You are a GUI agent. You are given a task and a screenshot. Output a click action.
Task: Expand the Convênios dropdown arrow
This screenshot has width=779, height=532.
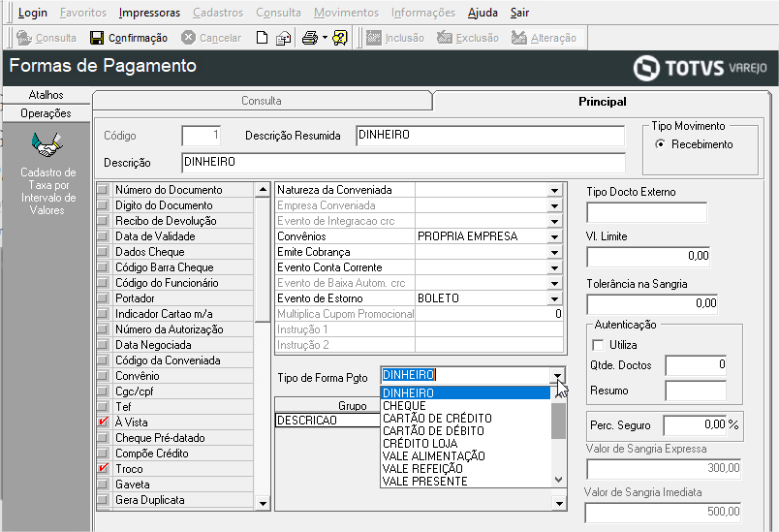coord(554,237)
